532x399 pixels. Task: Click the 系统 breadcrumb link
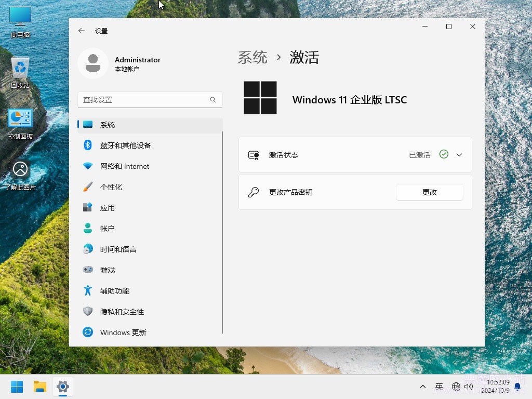pyautogui.click(x=252, y=57)
